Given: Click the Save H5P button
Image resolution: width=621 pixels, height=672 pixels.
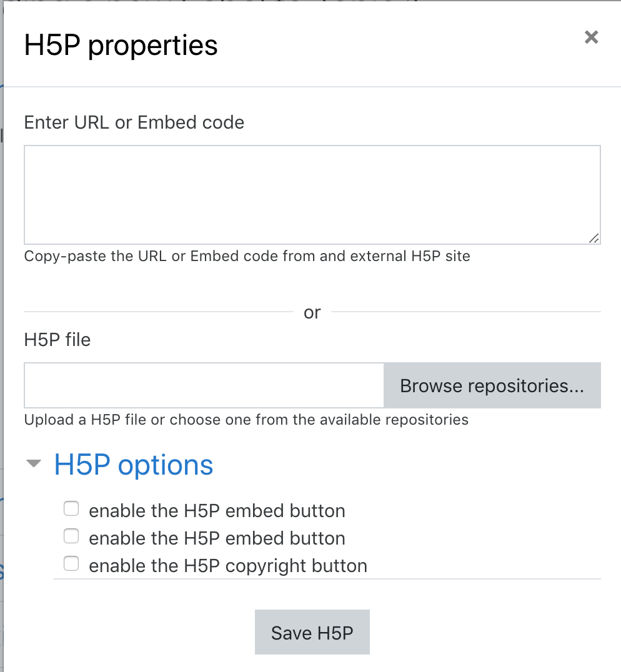Looking at the screenshot, I should tap(312, 632).
